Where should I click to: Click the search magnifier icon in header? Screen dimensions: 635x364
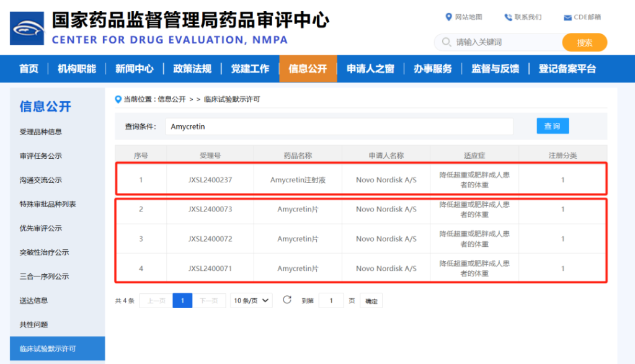[446, 42]
